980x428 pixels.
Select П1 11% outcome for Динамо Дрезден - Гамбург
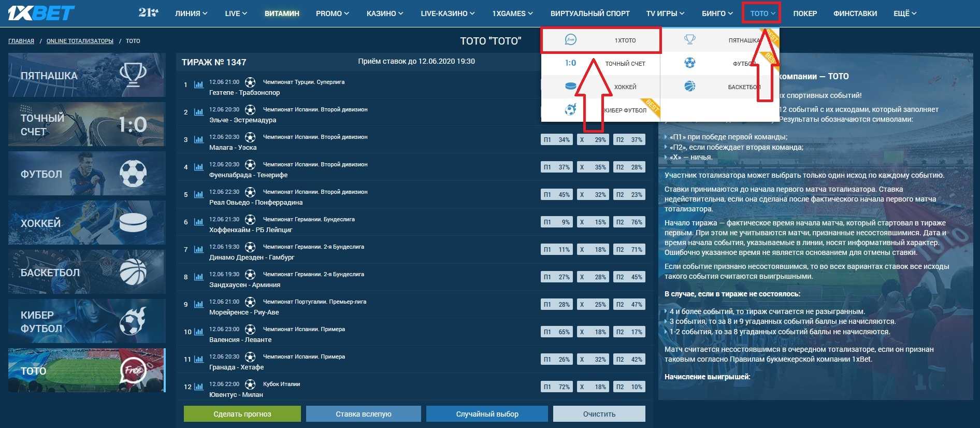tap(557, 250)
